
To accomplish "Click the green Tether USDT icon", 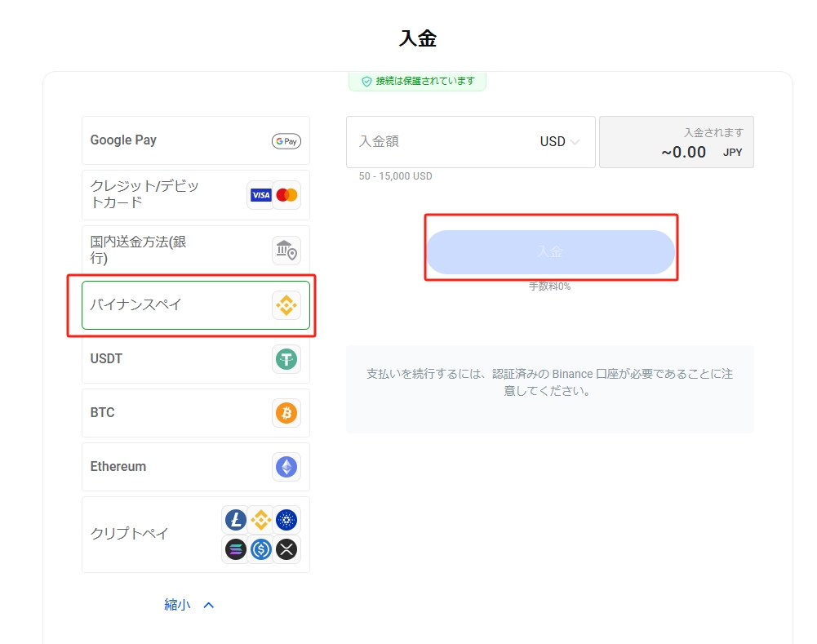I will pos(286,358).
